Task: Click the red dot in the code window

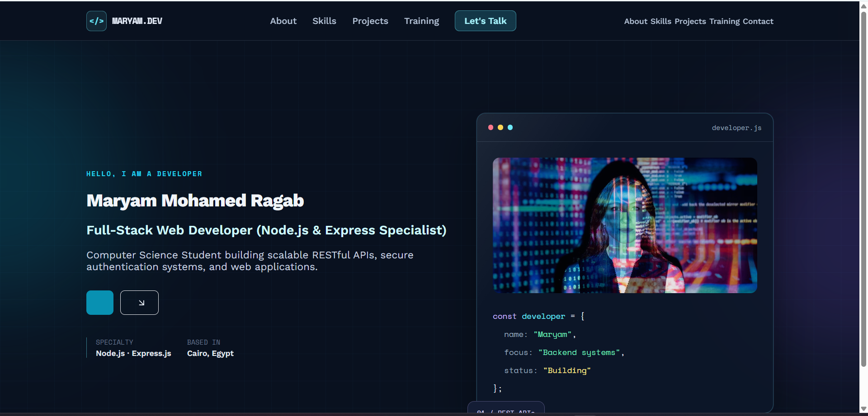Action: tap(491, 127)
